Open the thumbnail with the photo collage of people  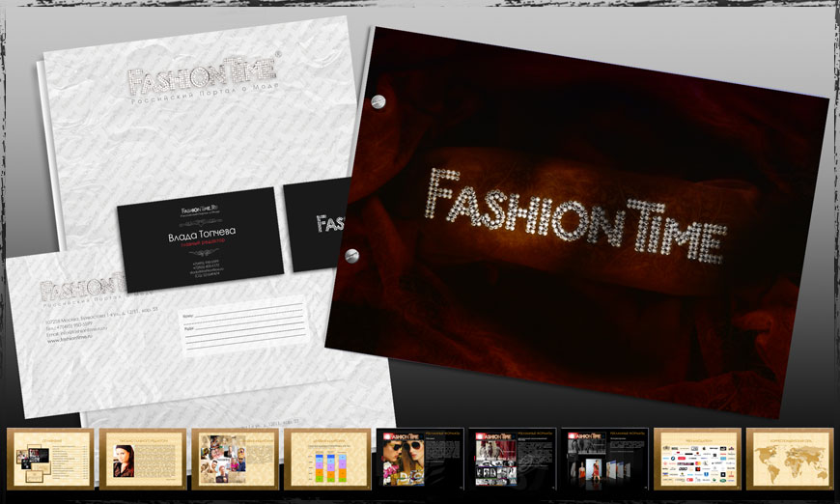pos(236,459)
